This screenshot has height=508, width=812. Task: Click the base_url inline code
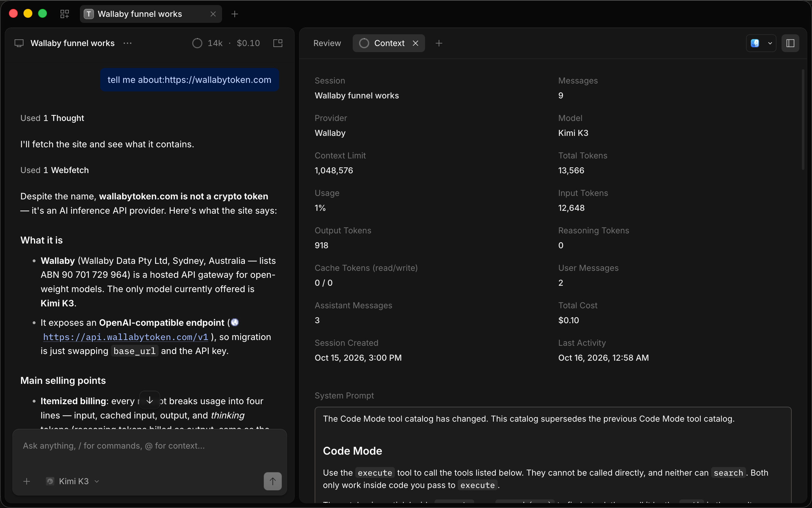tap(134, 351)
